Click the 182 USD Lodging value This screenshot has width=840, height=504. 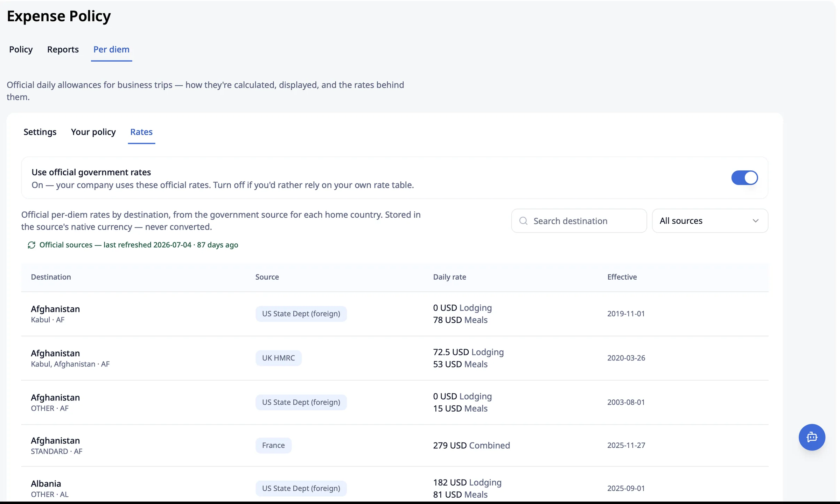pos(467,483)
